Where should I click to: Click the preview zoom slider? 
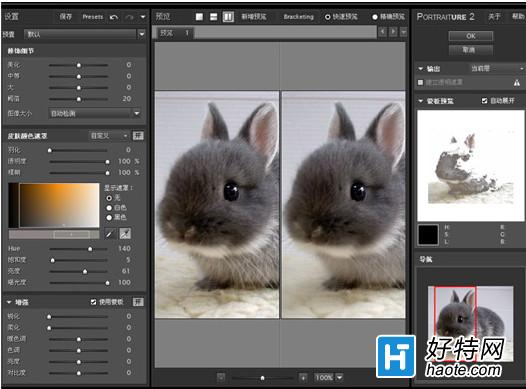click(262, 378)
